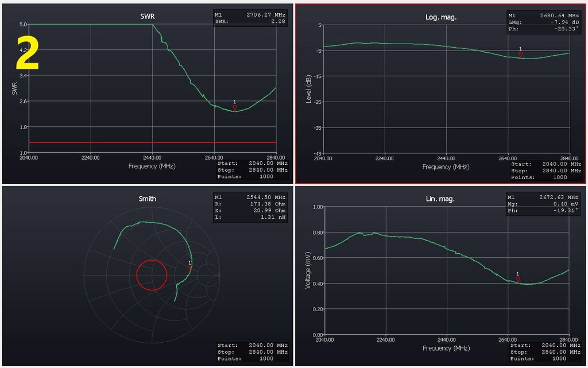
Task: Click the Mg 0.40 mV readout in Lin. mag. panel
Action: [x=544, y=204]
